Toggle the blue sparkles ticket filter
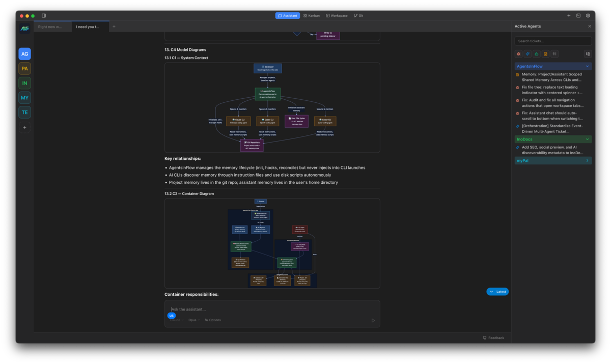Viewport: 611px width, 364px height. coord(527,53)
